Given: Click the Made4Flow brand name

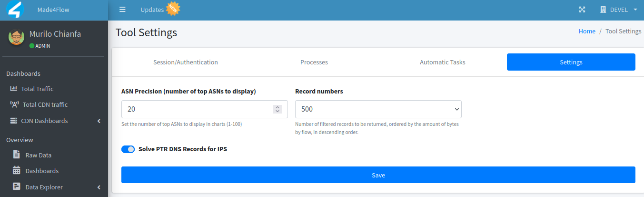Looking at the screenshot, I should (54, 10).
